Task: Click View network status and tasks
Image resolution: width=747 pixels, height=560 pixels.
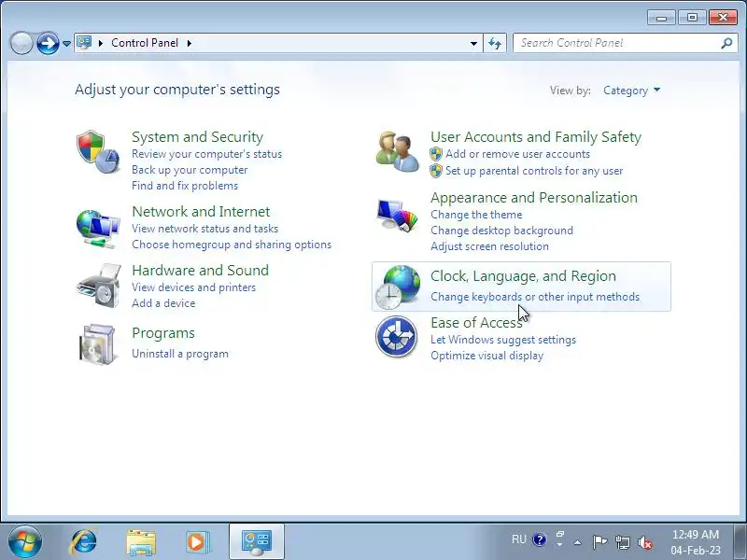Action: pyautogui.click(x=204, y=229)
